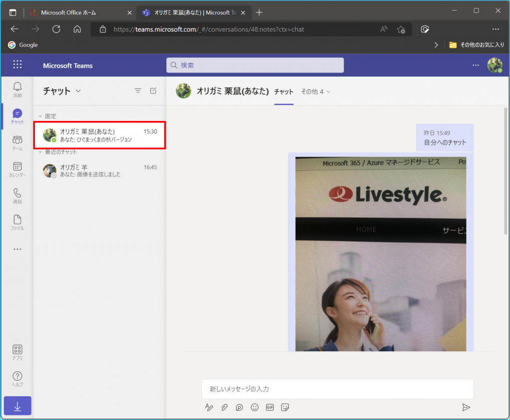Click the paperclip attach file icon
The image size is (510, 420).
tap(224, 408)
